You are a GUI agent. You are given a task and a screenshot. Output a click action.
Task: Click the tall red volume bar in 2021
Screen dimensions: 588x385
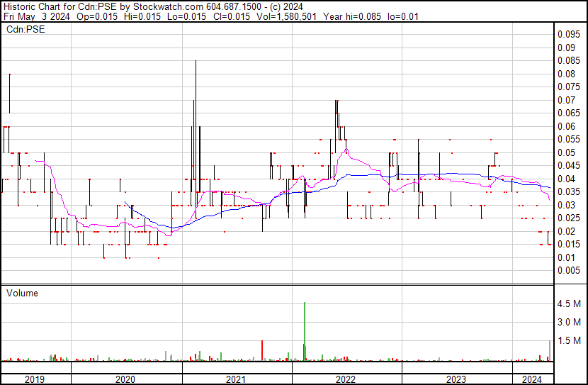pyautogui.click(x=262, y=350)
